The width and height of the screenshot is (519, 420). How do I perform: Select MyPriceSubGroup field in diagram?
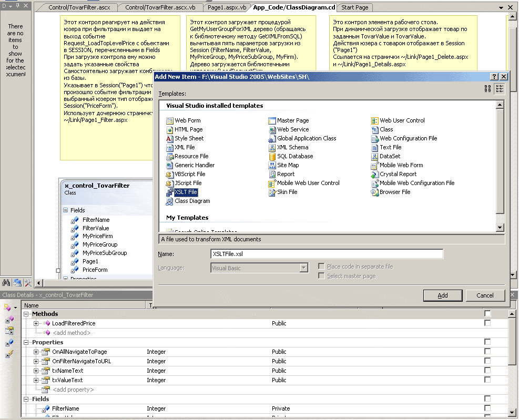pos(105,253)
